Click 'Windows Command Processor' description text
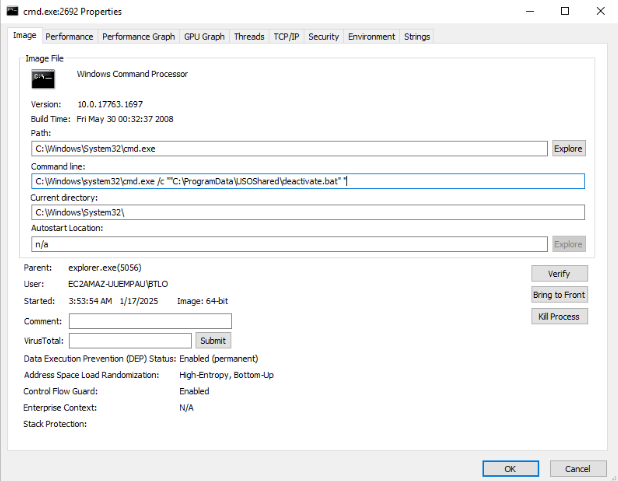The height and width of the screenshot is (481, 618). pyautogui.click(x=132, y=74)
